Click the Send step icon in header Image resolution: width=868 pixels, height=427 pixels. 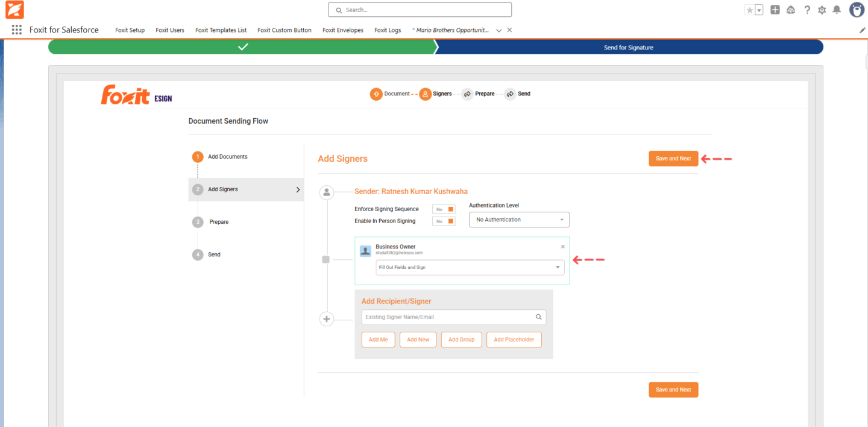pos(510,94)
